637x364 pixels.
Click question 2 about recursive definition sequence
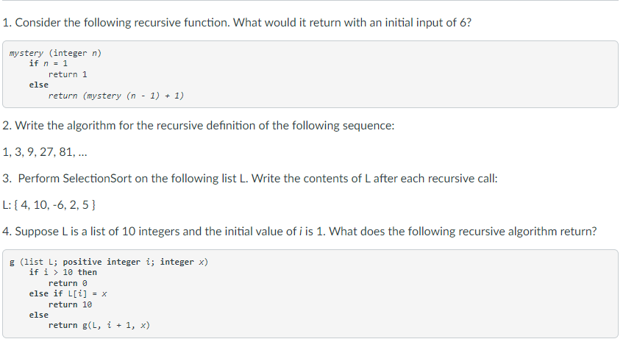(x=199, y=126)
